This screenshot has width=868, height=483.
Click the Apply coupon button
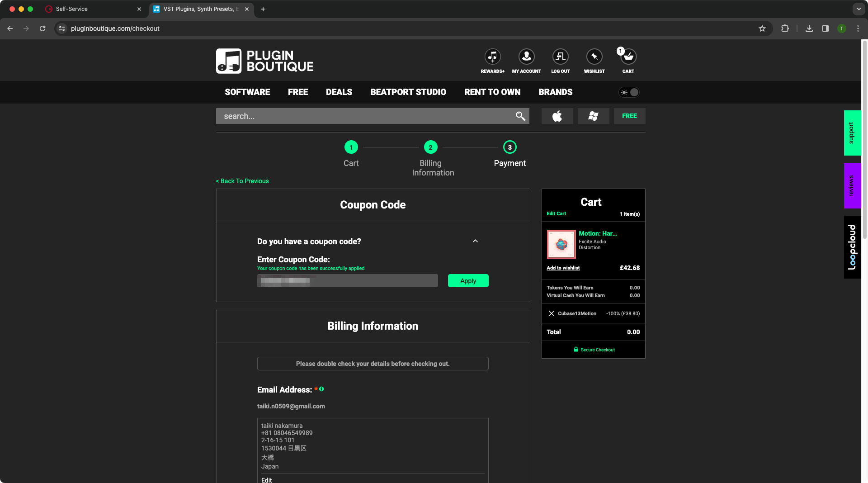(468, 281)
